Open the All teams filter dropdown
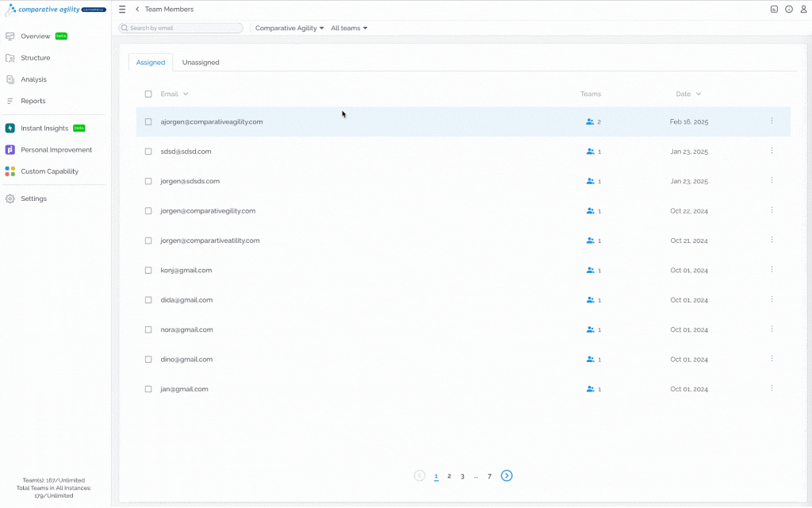 click(349, 28)
